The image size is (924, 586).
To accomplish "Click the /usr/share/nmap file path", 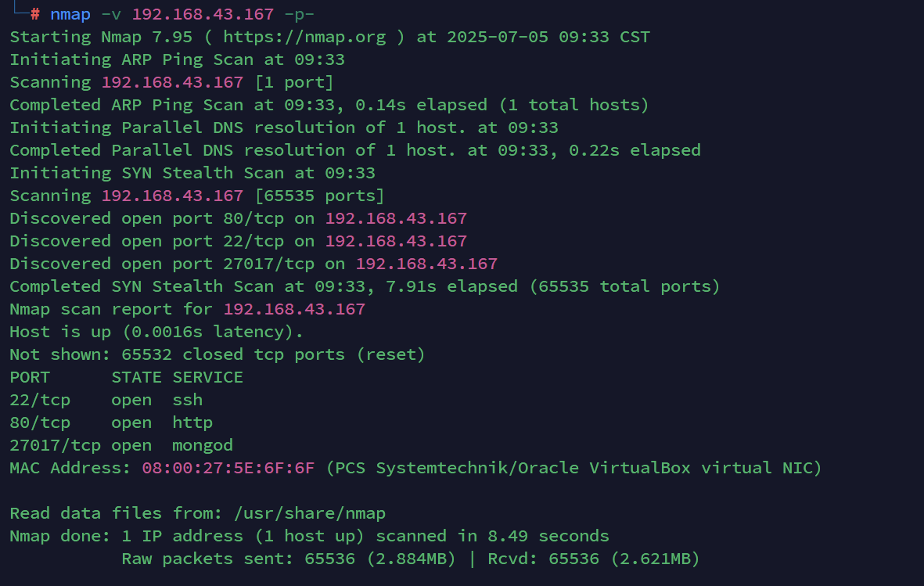I will pos(309,513).
